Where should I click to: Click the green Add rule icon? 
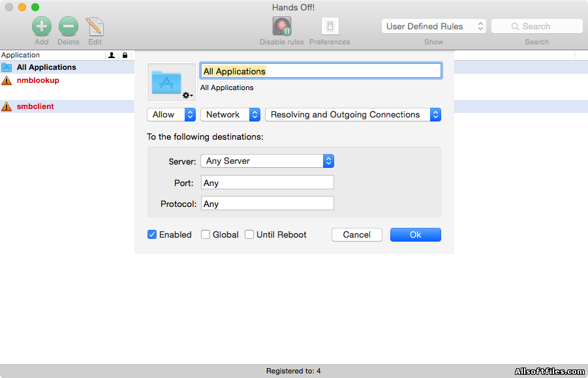[x=42, y=27]
